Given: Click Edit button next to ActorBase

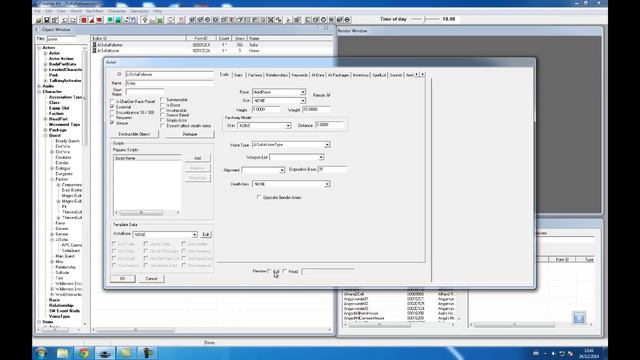Looking at the screenshot, I should point(206,235).
